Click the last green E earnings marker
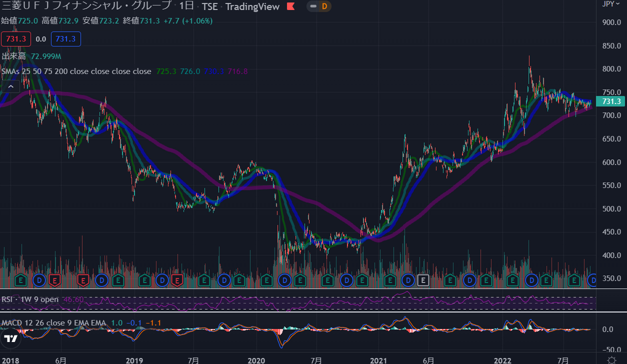Screen dimensions: 627x364 575,280
